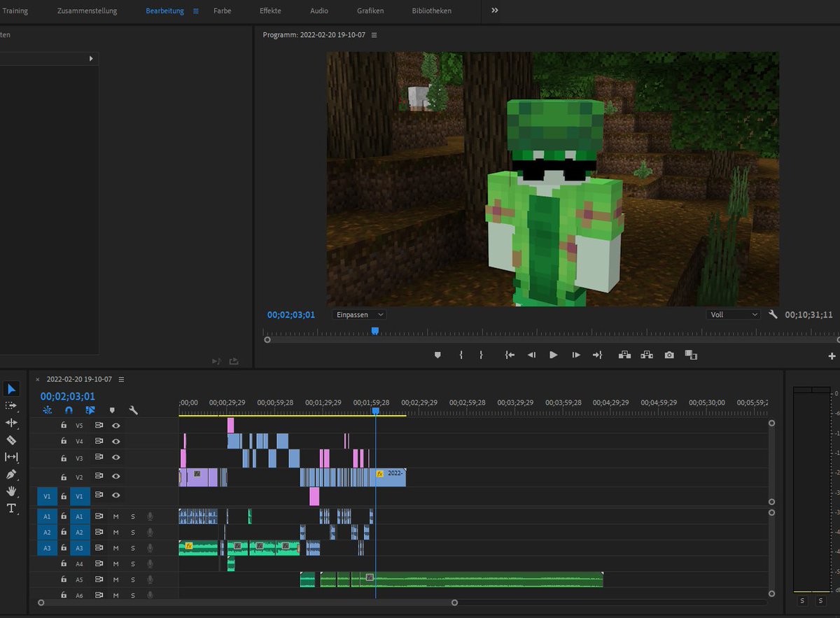
Task: Open the timeline sequence panel menu
Action: coord(121,379)
